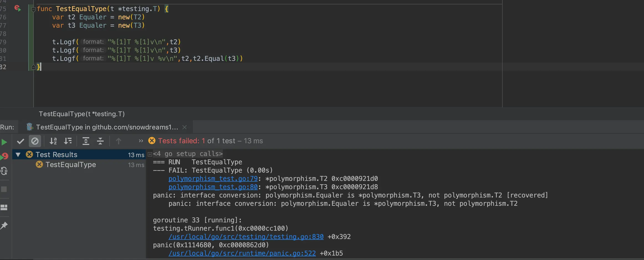Open editor split layout icon in sidebar

click(x=4, y=207)
